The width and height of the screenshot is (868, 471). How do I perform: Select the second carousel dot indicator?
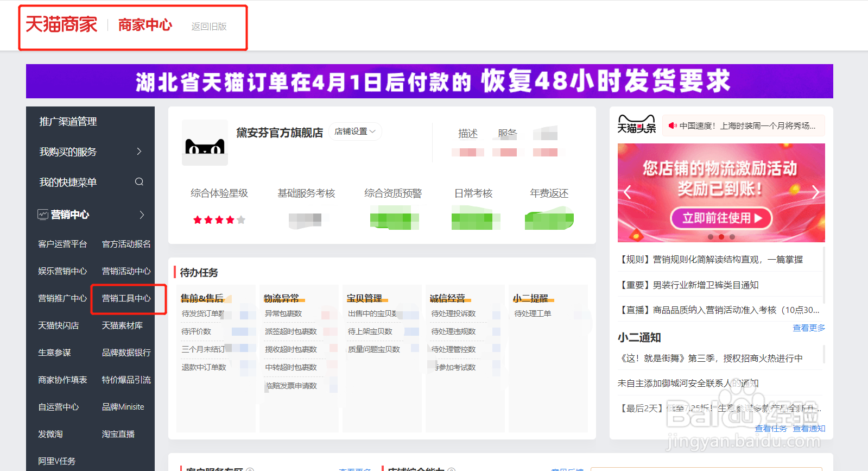coord(721,237)
